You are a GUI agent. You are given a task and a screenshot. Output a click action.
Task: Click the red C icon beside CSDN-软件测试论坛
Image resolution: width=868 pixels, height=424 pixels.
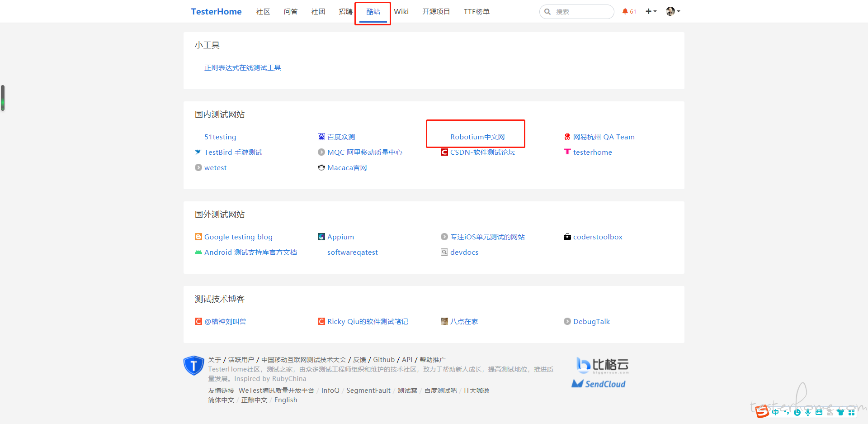(444, 152)
